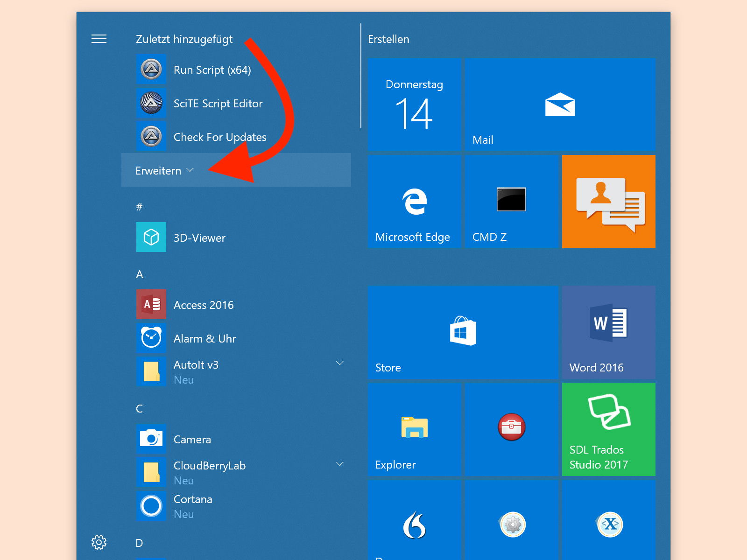
Task: Open the gear disc tile
Action: click(x=512, y=520)
